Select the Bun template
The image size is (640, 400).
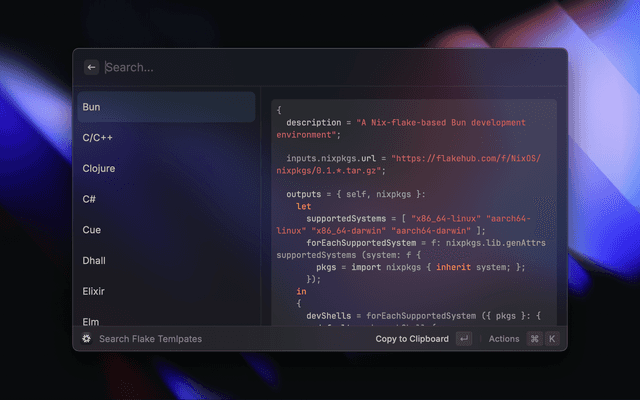click(167, 107)
